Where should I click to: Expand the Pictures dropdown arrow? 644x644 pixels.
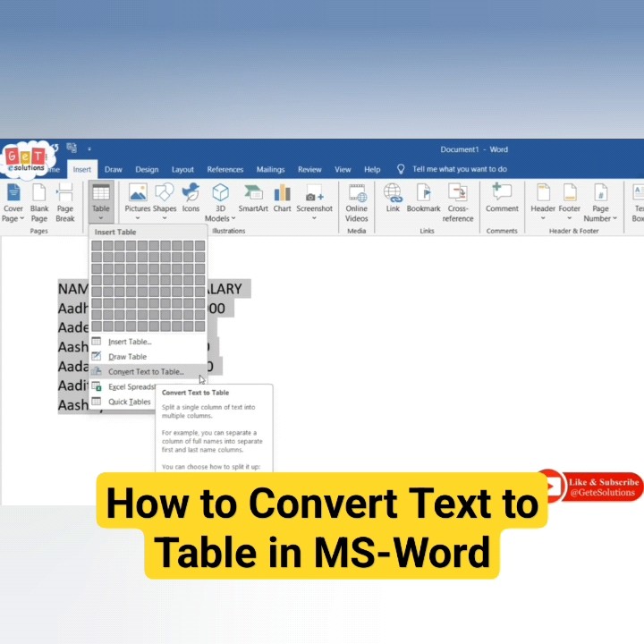pos(138,218)
